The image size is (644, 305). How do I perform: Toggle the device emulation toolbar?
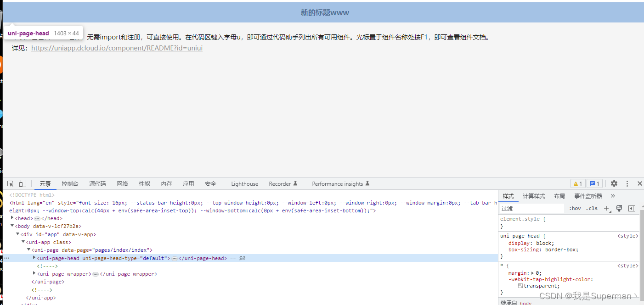[x=23, y=183]
